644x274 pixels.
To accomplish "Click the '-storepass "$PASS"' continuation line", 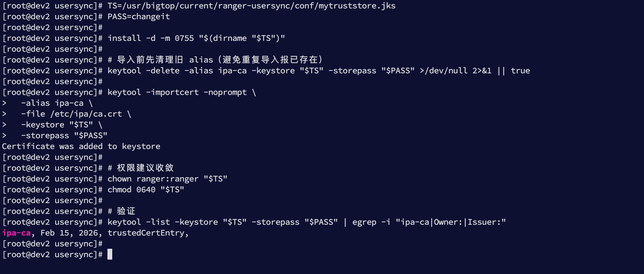I will click(64, 135).
